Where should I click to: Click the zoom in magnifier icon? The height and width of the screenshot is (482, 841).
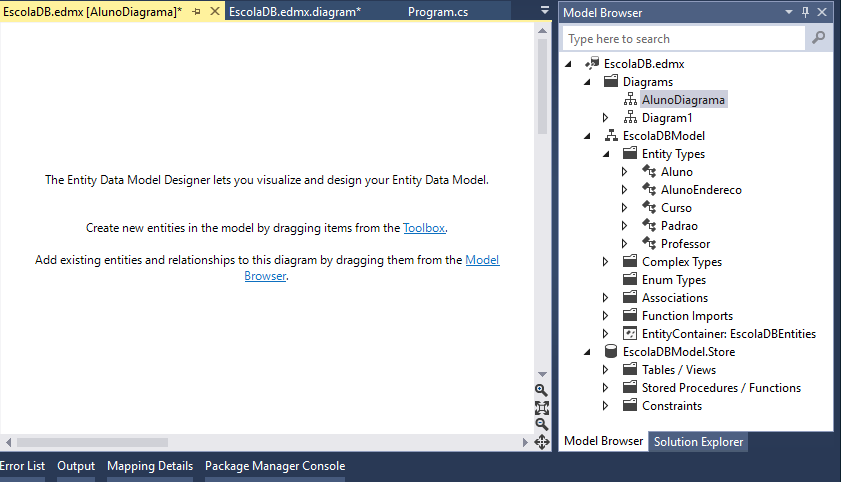point(541,390)
